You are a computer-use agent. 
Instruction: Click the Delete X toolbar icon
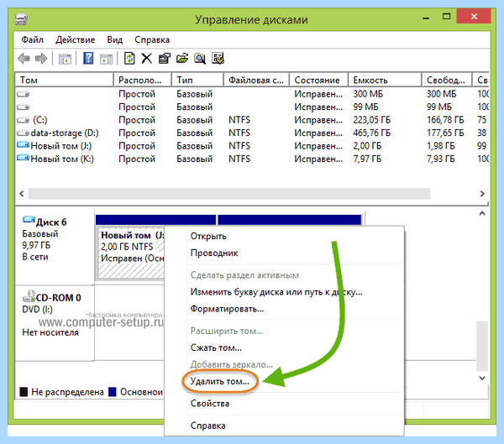tap(147, 59)
